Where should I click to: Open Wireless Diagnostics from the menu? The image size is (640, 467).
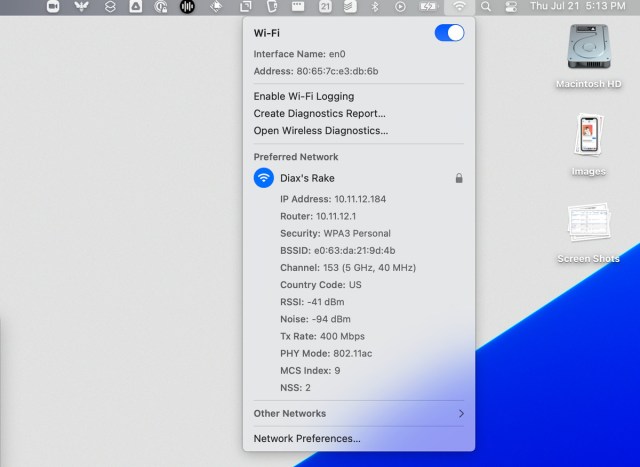(321, 131)
